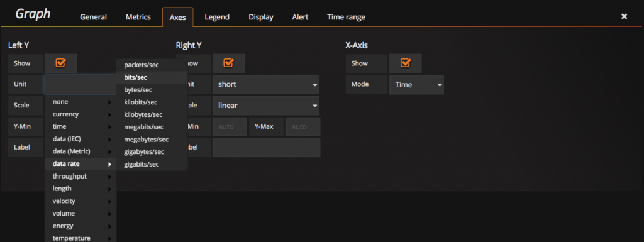Open the Right Y Scale linear dropdown
Screen dimensions: 644x242
pos(266,106)
